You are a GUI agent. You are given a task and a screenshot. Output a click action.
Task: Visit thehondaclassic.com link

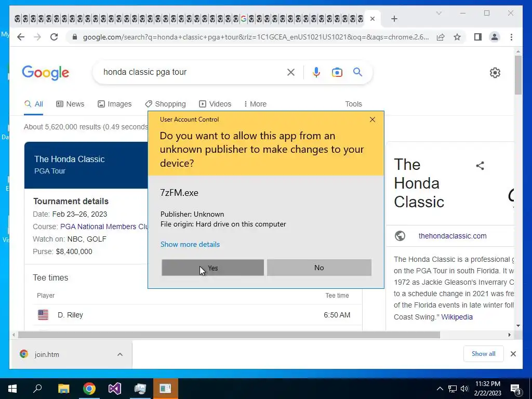[453, 236]
